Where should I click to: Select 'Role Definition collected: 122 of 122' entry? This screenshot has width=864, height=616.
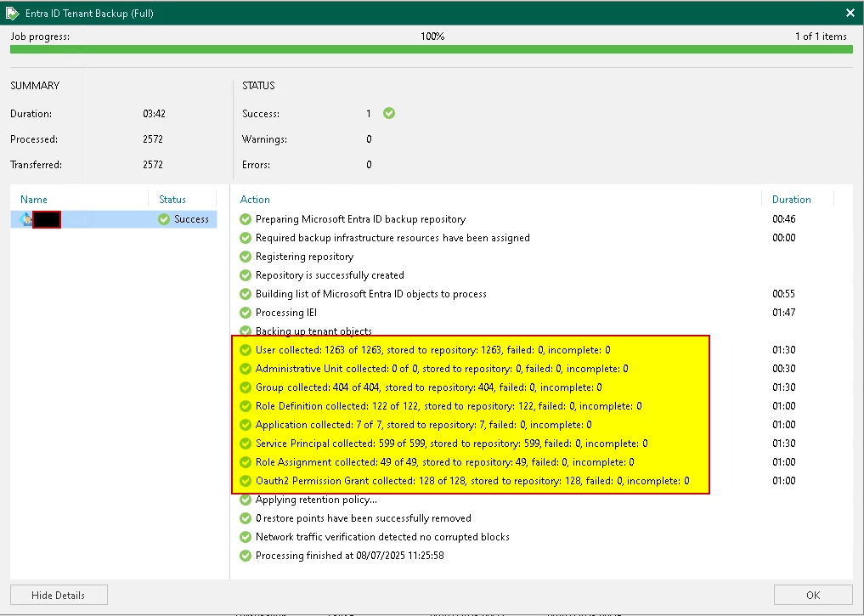coord(449,406)
